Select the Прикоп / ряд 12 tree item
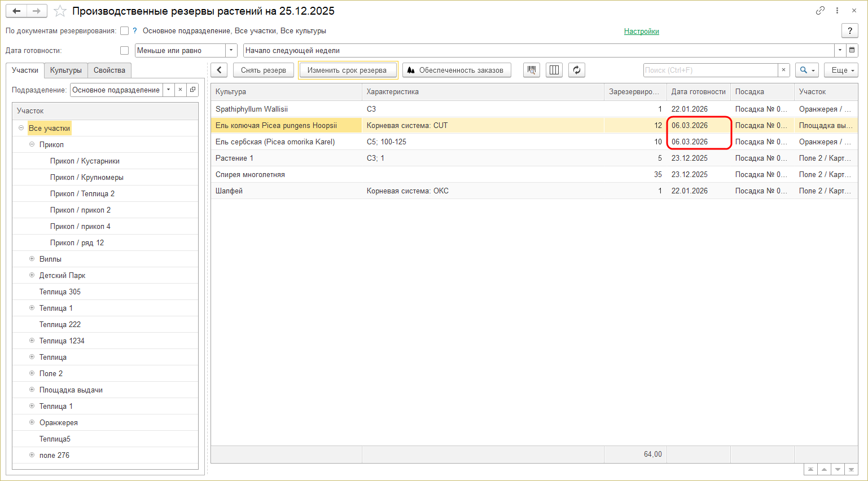 (77, 242)
